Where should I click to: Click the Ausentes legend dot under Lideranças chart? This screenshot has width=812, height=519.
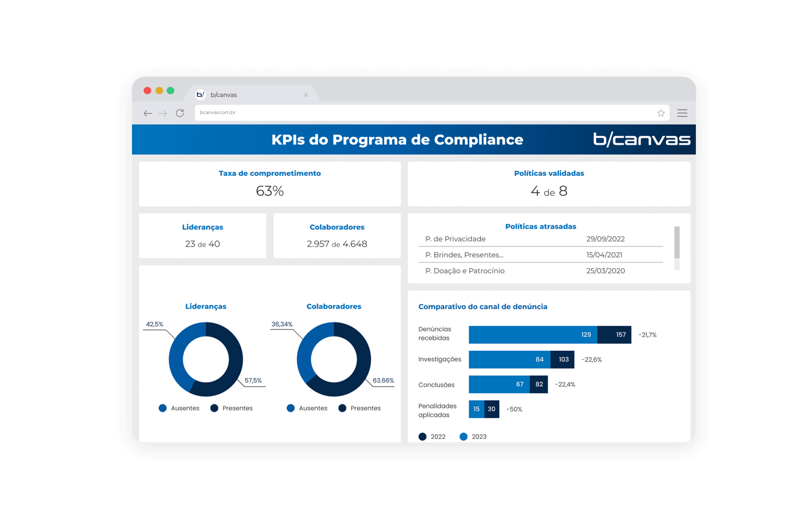click(x=163, y=408)
